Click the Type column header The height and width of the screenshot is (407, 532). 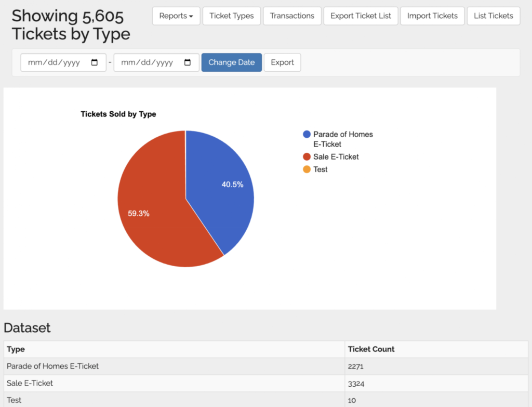coord(16,349)
